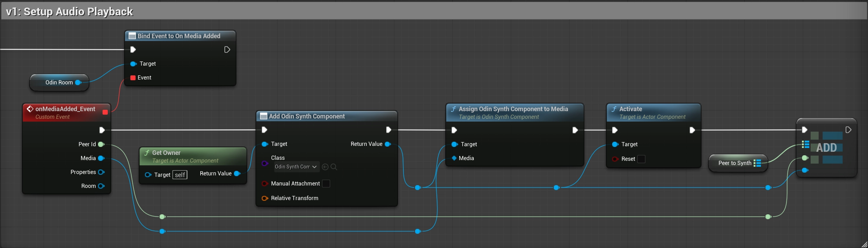Click Add Odin Synth Component exec input pin

click(x=264, y=130)
